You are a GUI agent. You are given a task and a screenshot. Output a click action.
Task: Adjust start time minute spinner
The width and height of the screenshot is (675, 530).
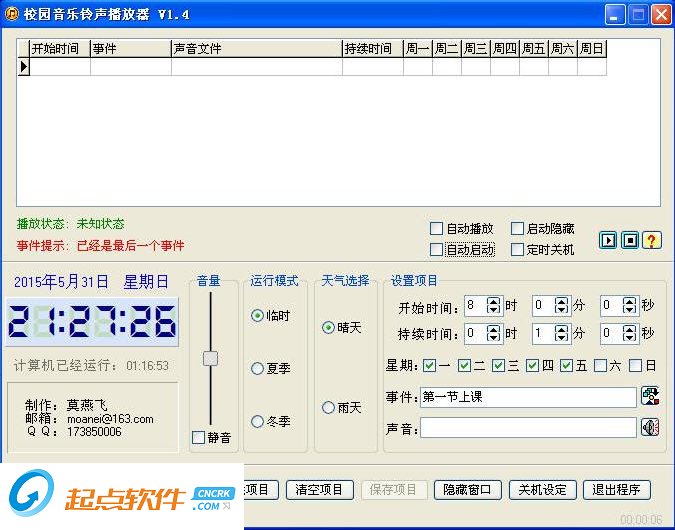pyautogui.click(x=561, y=306)
